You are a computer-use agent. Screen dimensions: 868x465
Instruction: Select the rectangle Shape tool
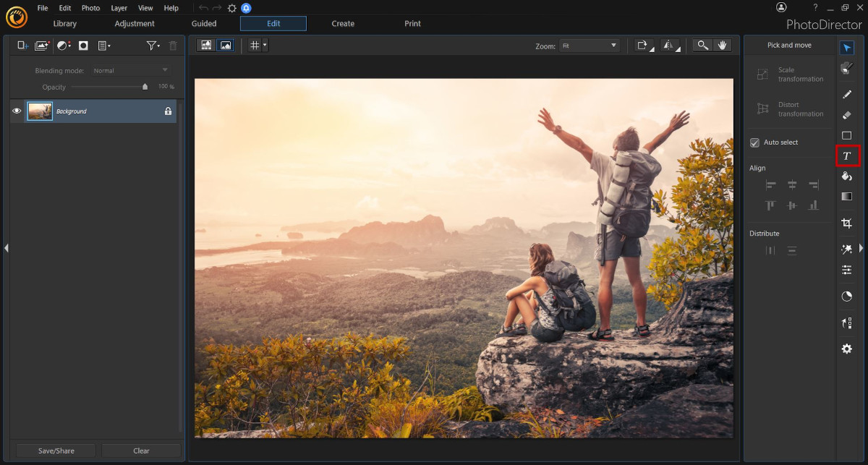tap(847, 135)
